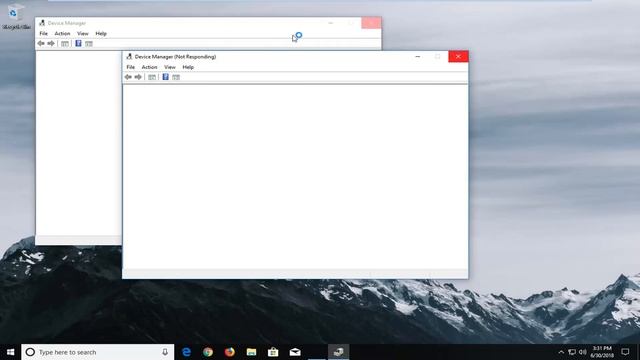This screenshot has height=360, width=640.
Task: Click network icon in system tray
Action: [572, 352]
